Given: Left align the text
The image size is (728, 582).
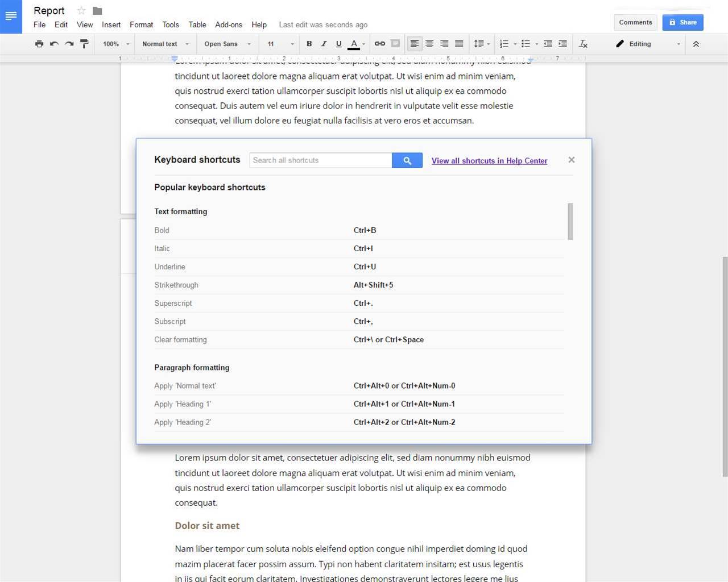Looking at the screenshot, I should [415, 44].
